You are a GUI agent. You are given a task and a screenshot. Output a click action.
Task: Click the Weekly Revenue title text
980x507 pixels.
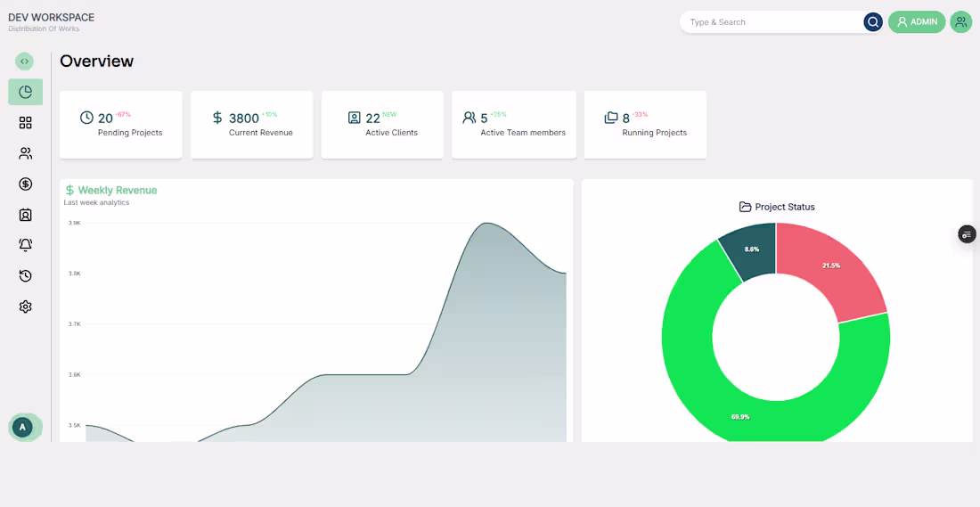(x=118, y=190)
